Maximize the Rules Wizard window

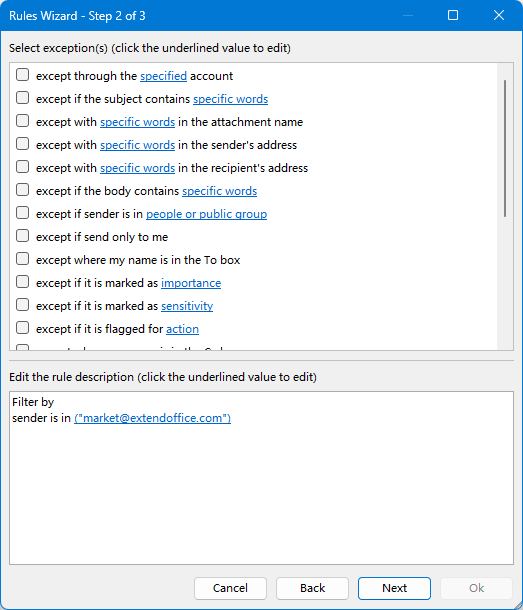pos(453,15)
